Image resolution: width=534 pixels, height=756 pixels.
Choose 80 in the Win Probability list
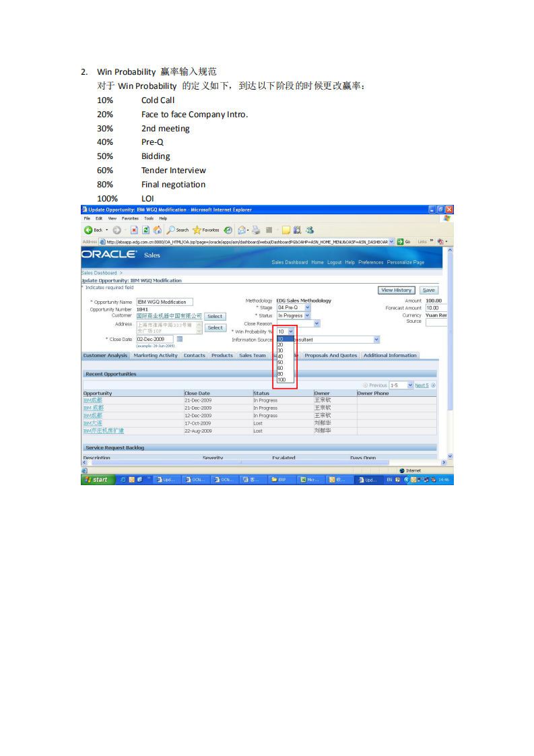(x=285, y=374)
